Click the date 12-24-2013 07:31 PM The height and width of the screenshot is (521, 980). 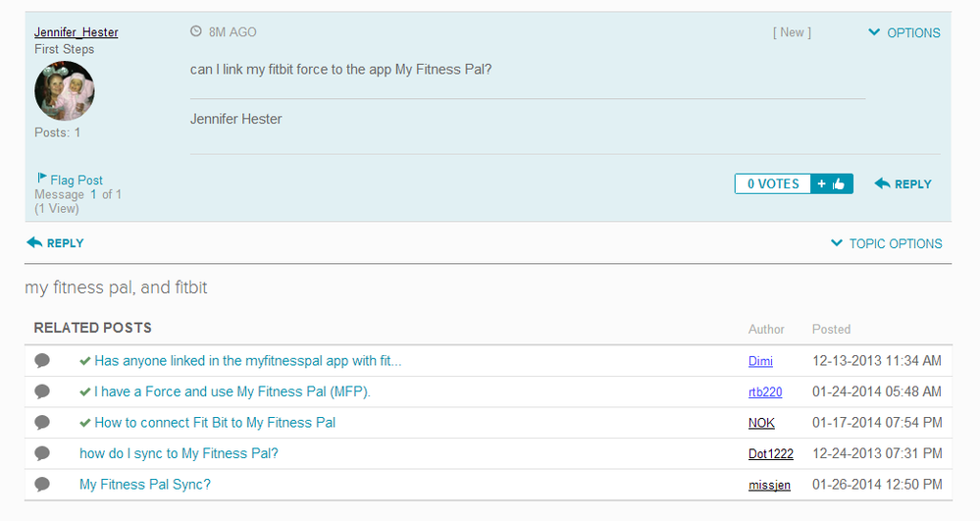click(x=877, y=453)
